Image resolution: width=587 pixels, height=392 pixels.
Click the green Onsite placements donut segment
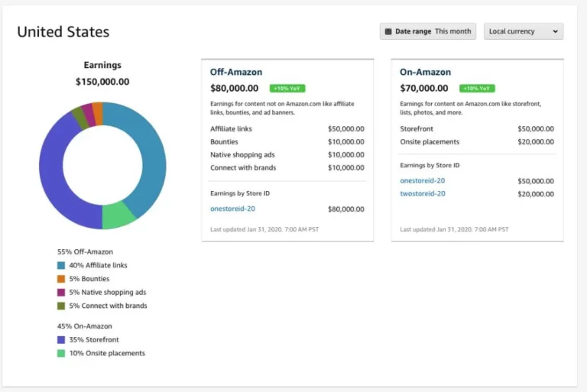tap(117, 216)
